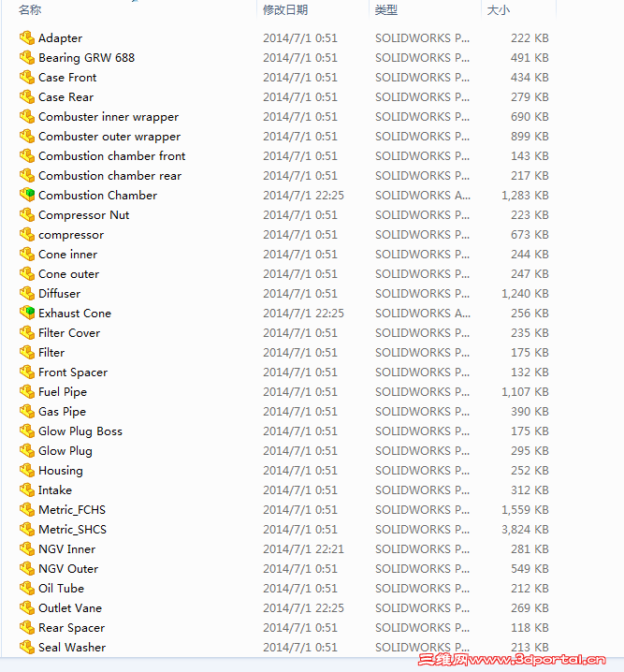The image size is (624, 672).
Task: Click the 690 KB size value
Action: 530,117
